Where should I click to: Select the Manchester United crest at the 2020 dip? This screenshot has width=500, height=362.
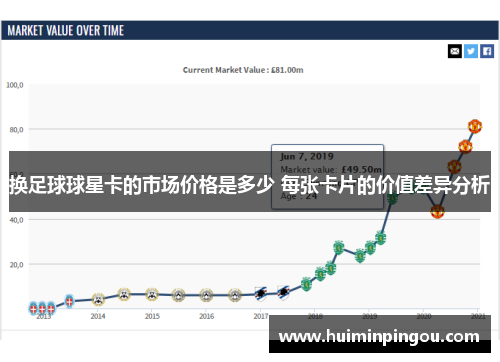[x=437, y=211]
